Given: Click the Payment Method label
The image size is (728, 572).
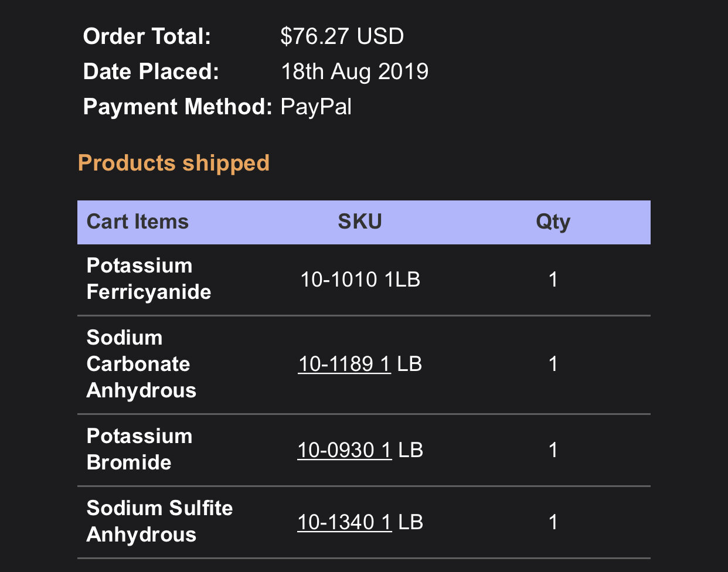Looking at the screenshot, I should [x=178, y=107].
